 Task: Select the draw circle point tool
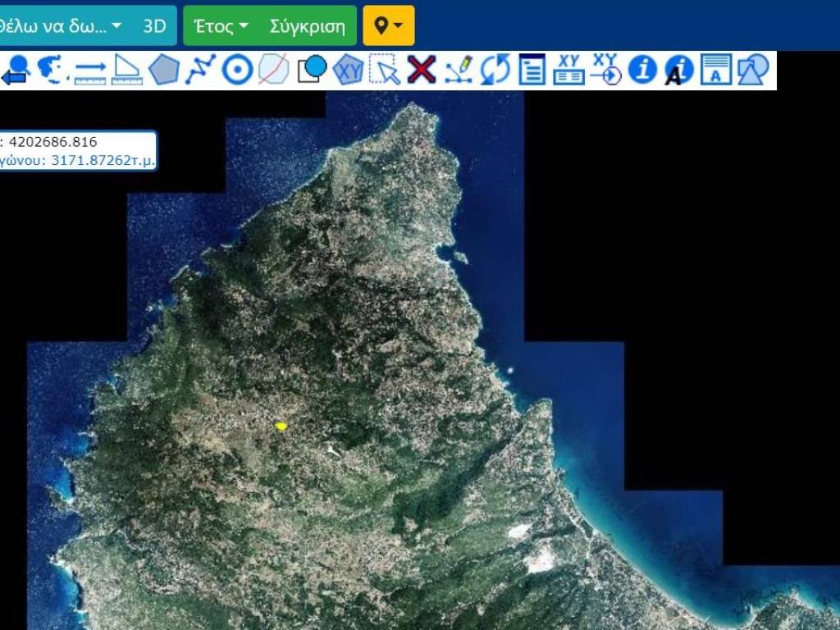[x=238, y=70]
